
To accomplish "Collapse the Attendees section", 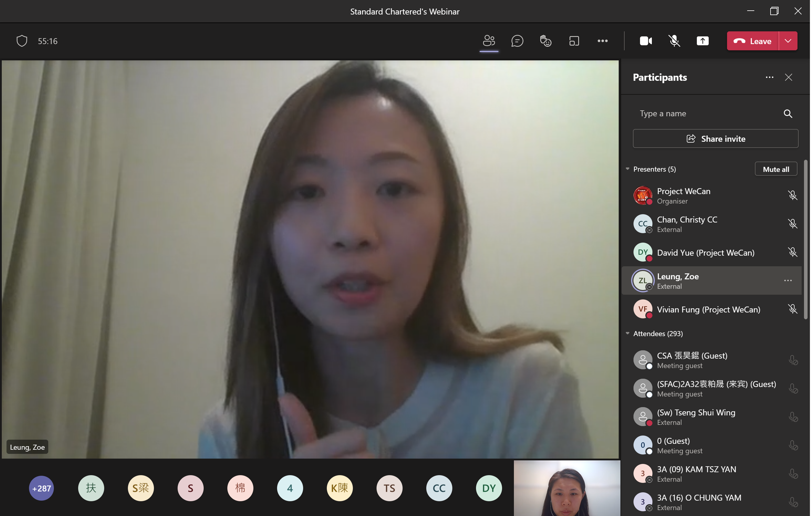I will point(628,333).
